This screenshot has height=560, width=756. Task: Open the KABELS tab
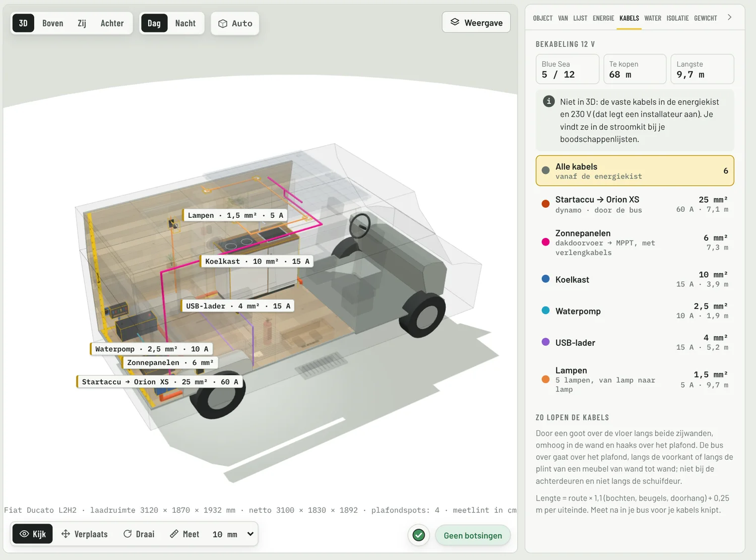[629, 18]
